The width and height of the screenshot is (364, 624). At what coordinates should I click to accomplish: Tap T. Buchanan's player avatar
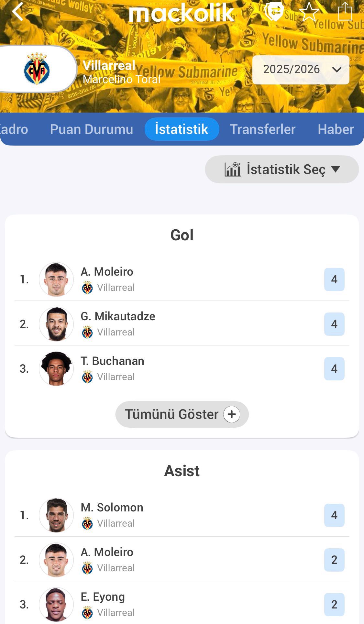point(56,368)
